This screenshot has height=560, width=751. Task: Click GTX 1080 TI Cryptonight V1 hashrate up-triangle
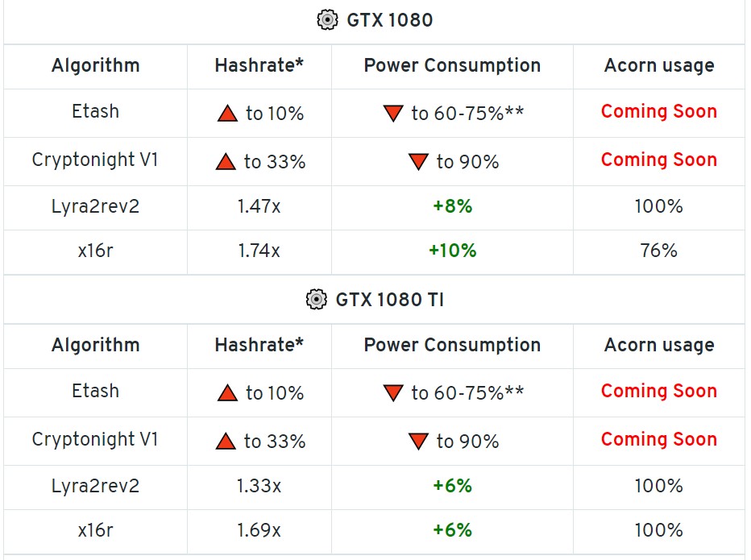[226, 442]
